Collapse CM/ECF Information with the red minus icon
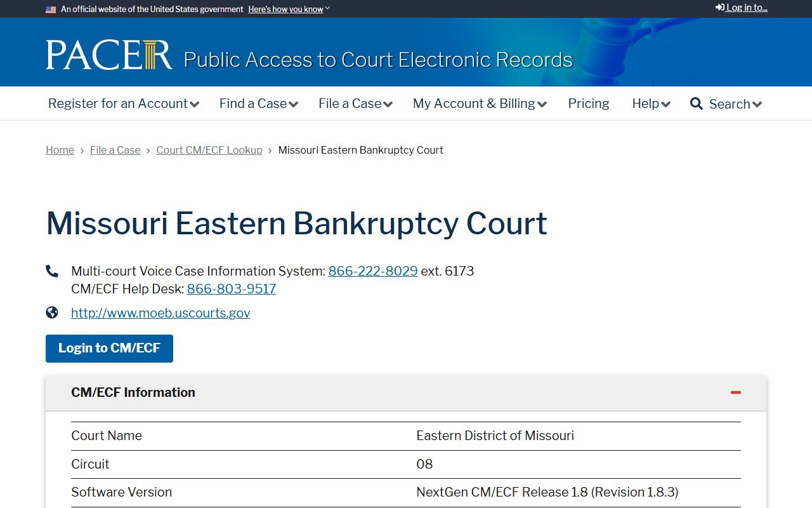 tap(736, 392)
